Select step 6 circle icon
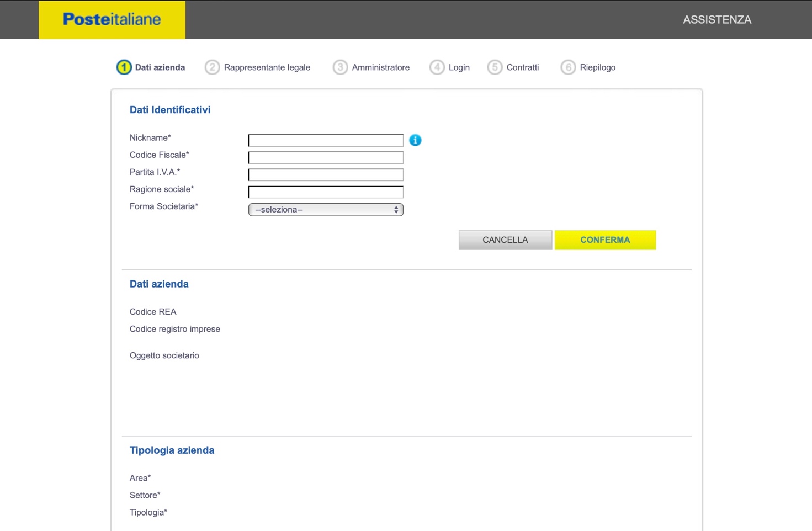Viewport: 812px width, 531px height. [x=568, y=67]
